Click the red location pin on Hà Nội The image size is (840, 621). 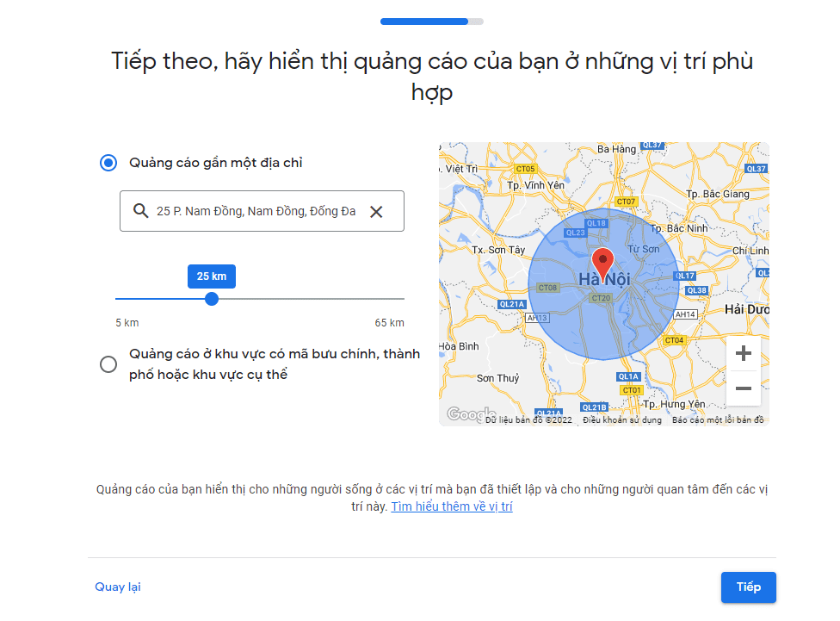tap(602, 265)
